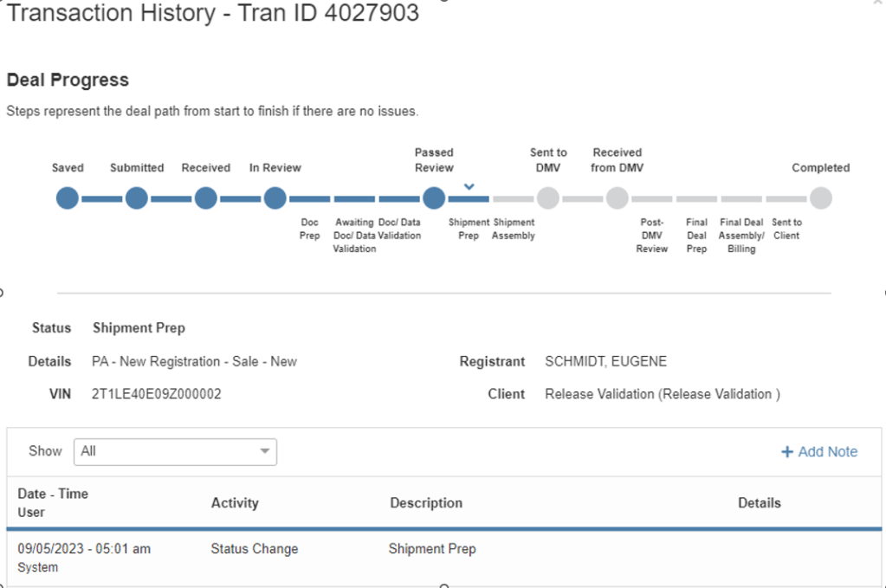This screenshot has width=886, height=588.
Task: Click the Details column header
Action: coord(760,502)
